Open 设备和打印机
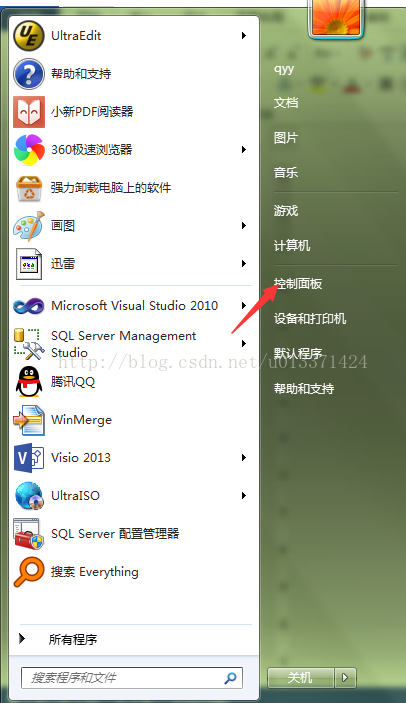Screen dimensions: 406x703 [x=310, y=318]
